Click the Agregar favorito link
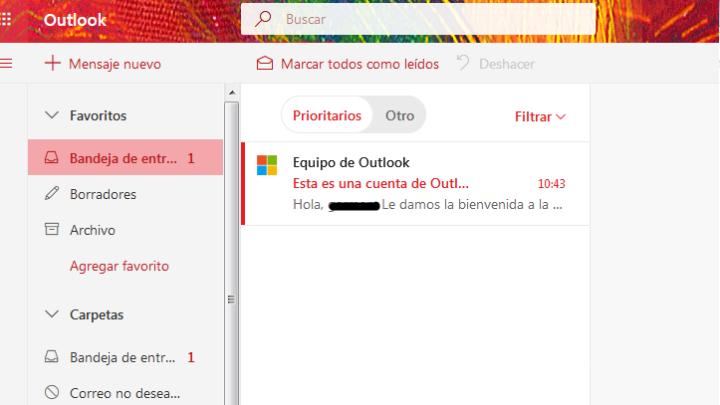Viewport: 720px width, 405px height. tap(119, 266)
